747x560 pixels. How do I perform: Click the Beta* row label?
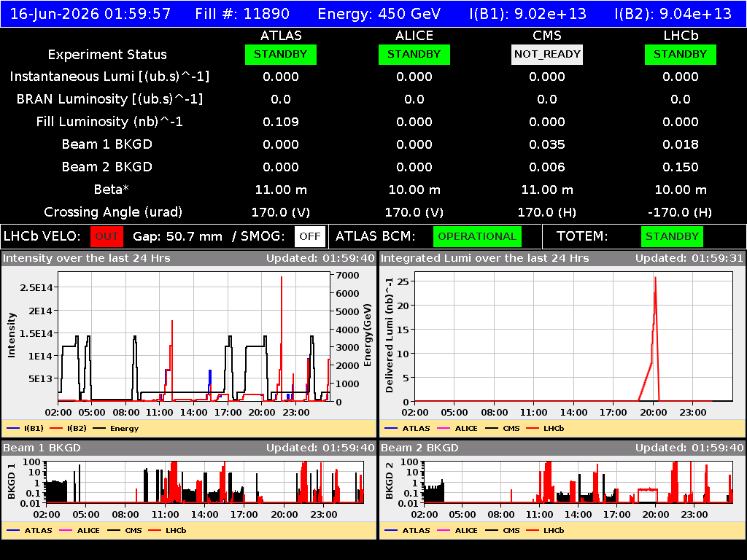[x=112, y=190]
